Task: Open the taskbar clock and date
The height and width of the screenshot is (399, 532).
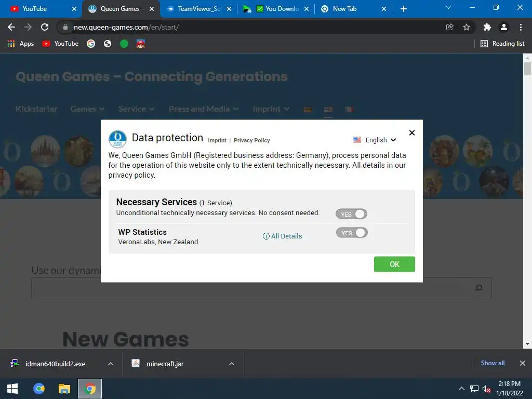Action: point(510,389)
